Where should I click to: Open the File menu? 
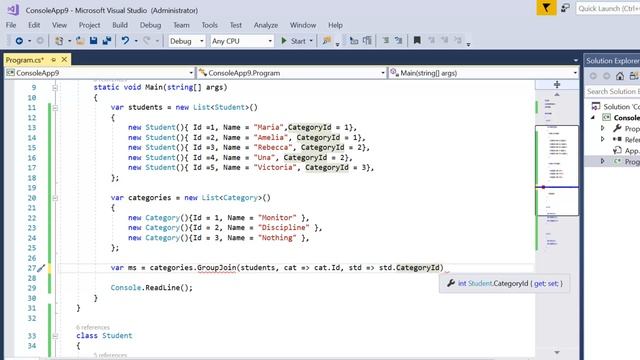click(11, 25)
